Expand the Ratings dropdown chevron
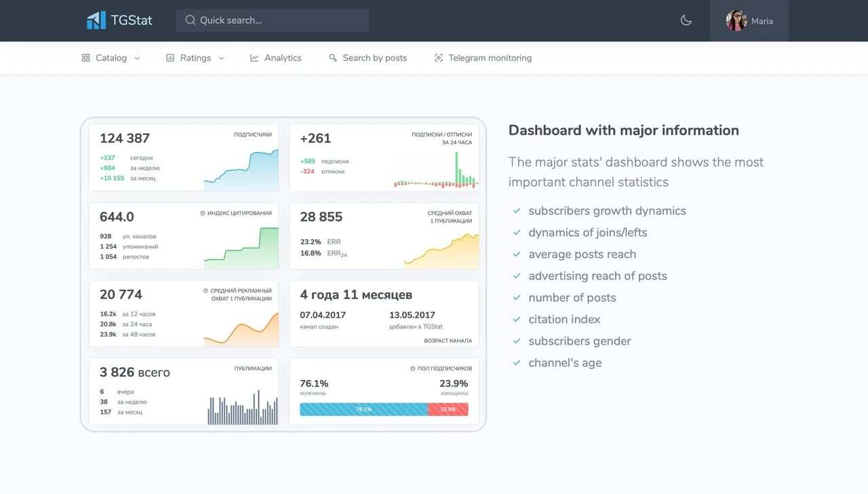The image size is (868, 494). click(x=221, y=58)
